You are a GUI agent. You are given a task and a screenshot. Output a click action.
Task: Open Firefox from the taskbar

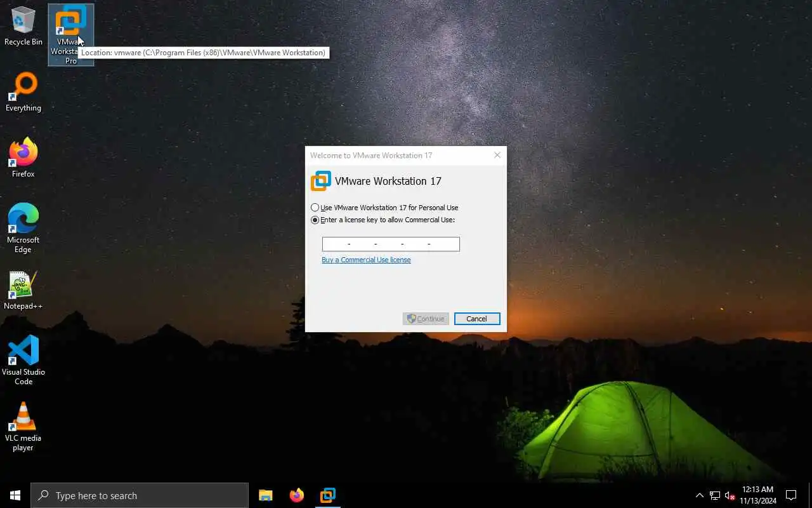296,495
